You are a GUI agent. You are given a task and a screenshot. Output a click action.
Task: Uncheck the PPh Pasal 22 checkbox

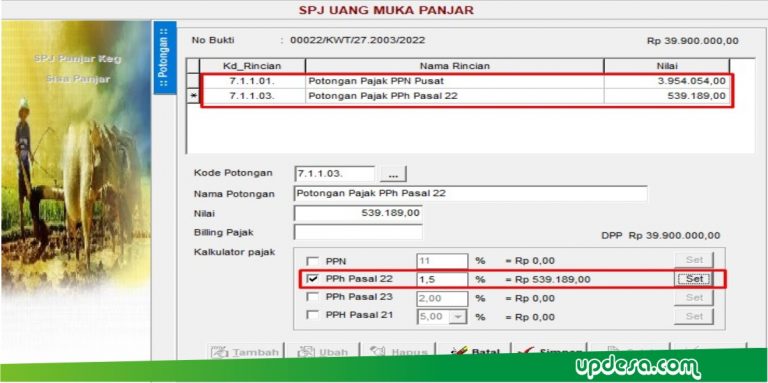click(x=312, y=279)
